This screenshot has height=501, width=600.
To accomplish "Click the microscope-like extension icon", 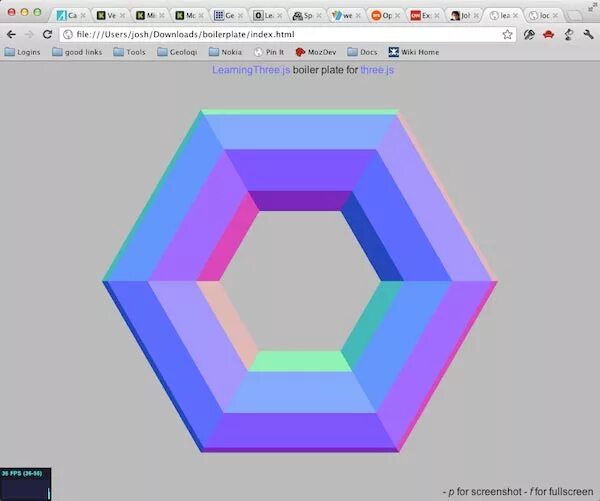I will tap(569, 34).
